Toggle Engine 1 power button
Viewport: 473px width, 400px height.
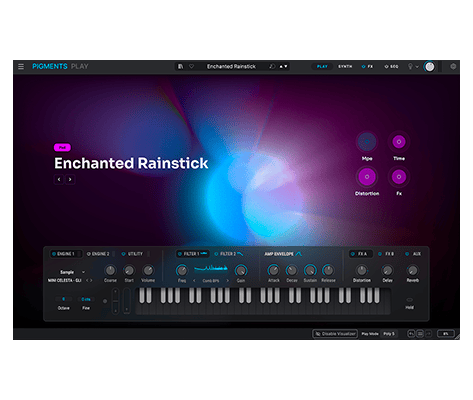(54, 254)
